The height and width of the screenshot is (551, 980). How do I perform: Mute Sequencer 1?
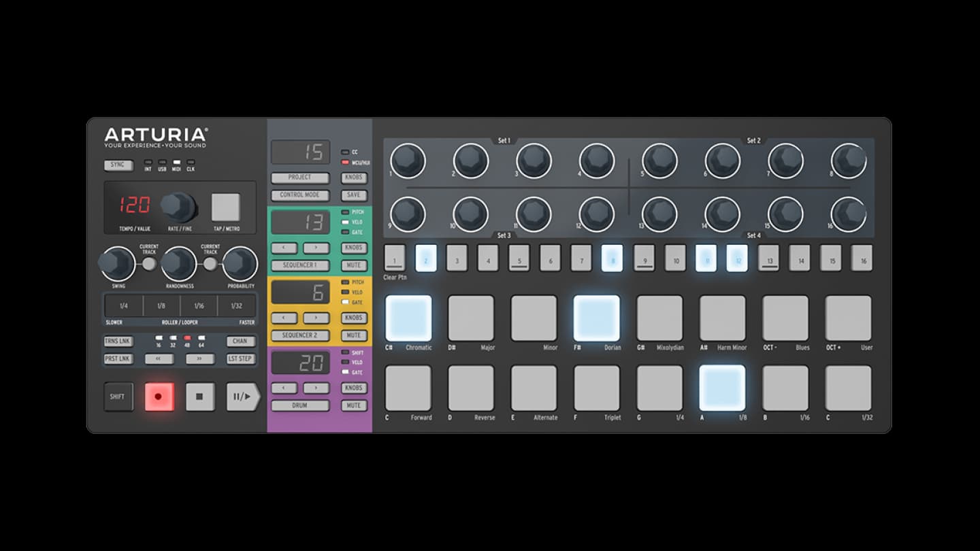pyautogui.click(x=354, y=265)
